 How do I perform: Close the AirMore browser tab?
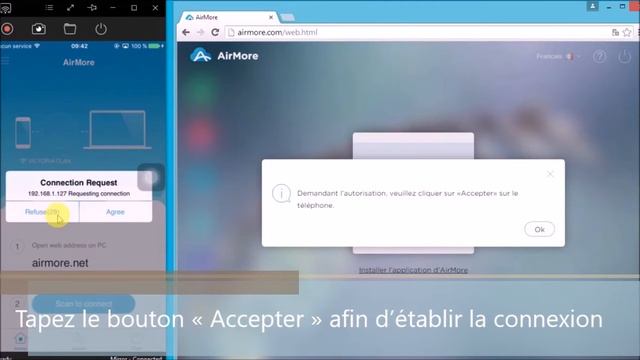point(271,17)
